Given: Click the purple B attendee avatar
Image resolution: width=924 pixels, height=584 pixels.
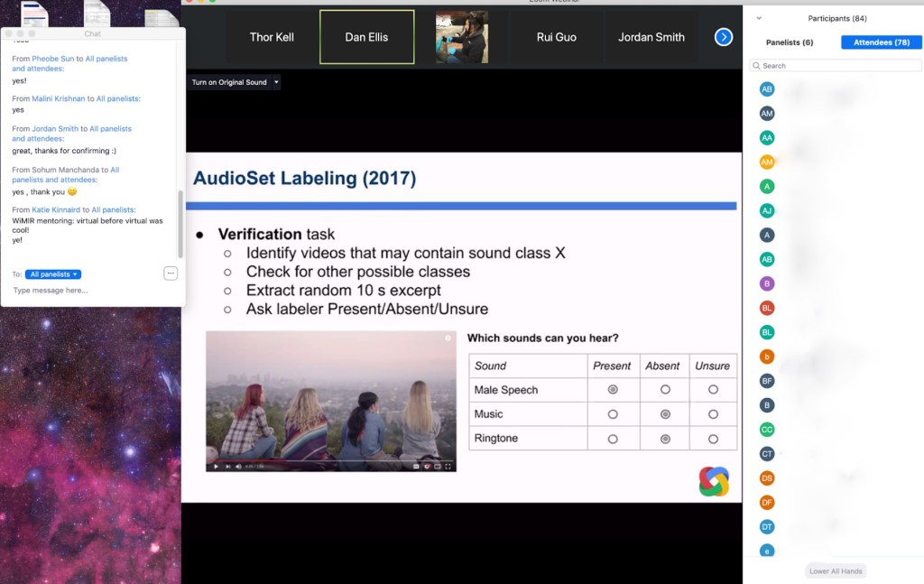Looking at the screenshot, I should click(767, 283).
